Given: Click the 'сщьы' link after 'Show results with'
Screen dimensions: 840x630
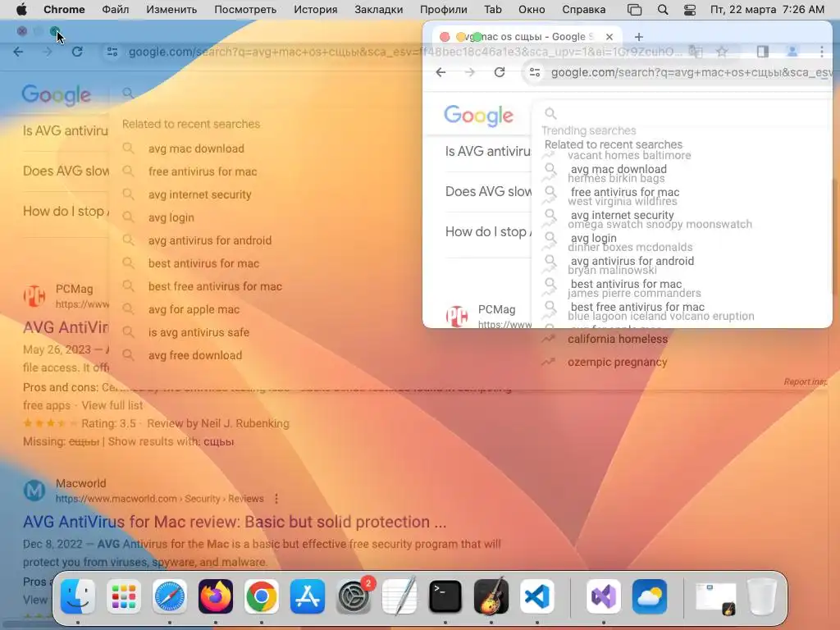Looking at the screenshot, I should pyautogui.click(x=218, y=442).
